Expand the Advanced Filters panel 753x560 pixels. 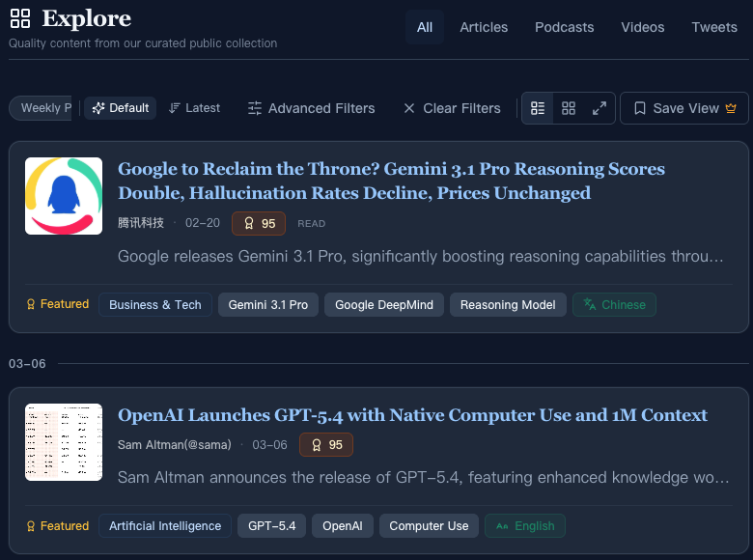pos(311,108)
